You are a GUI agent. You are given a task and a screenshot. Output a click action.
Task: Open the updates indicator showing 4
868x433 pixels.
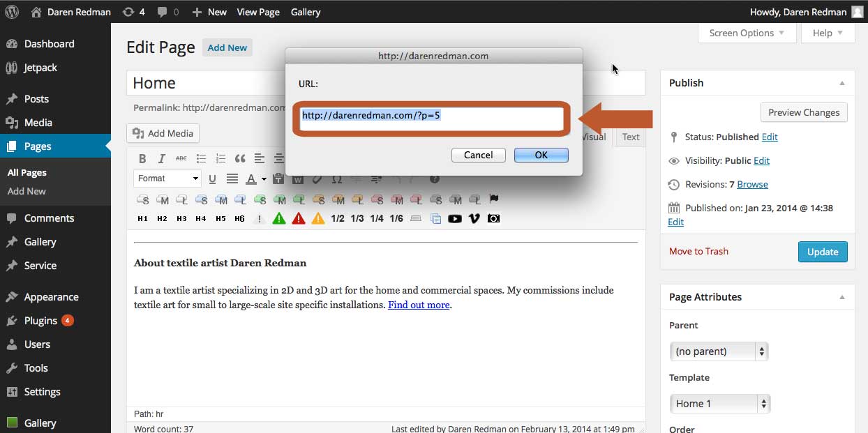tap(133, 12)
